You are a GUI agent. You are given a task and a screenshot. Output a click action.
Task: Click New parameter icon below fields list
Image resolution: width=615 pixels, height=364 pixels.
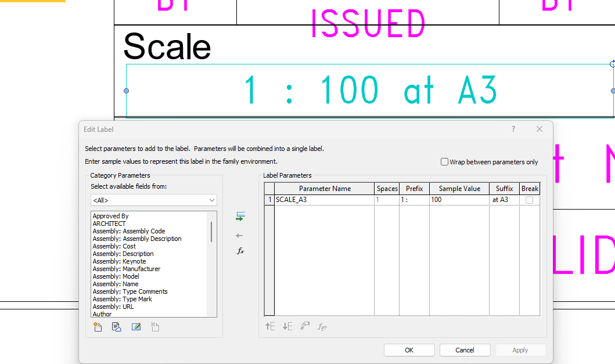click(98, 327)
